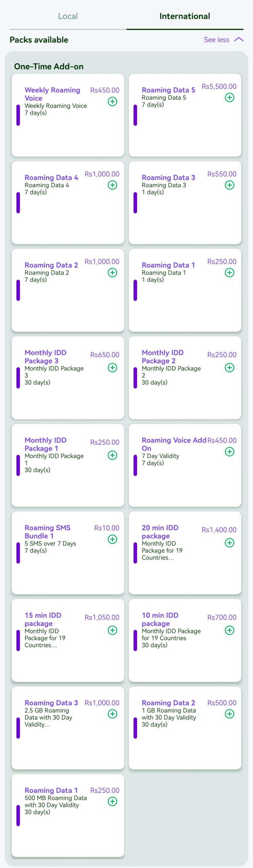
Task: Tap the 2.5 GB Roaming Data description
Action: (48, 717)
